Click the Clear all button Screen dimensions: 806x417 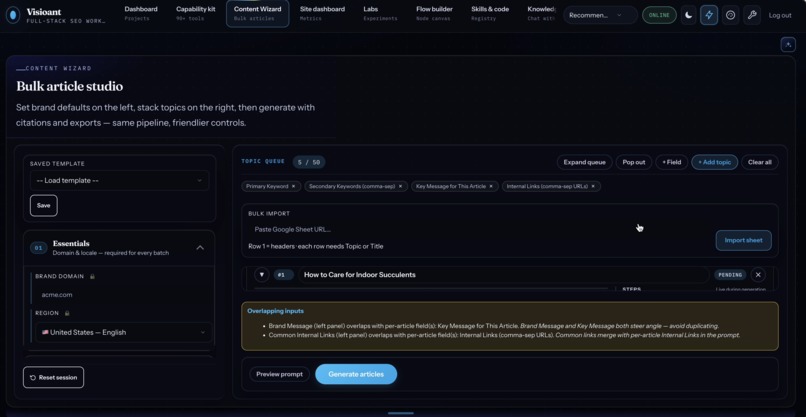tap(760, 162)
